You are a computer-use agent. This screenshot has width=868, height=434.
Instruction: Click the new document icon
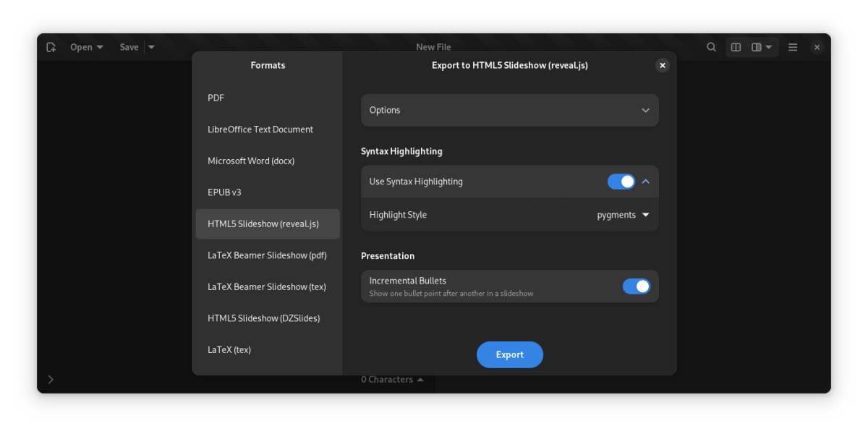(51, 47)
